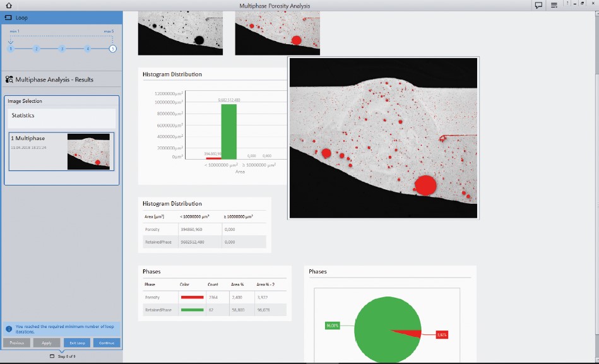Image resolution: width=599 pixels, height=364 pixels.
Task: Click the help question mark icon
Action: [568, 4]
